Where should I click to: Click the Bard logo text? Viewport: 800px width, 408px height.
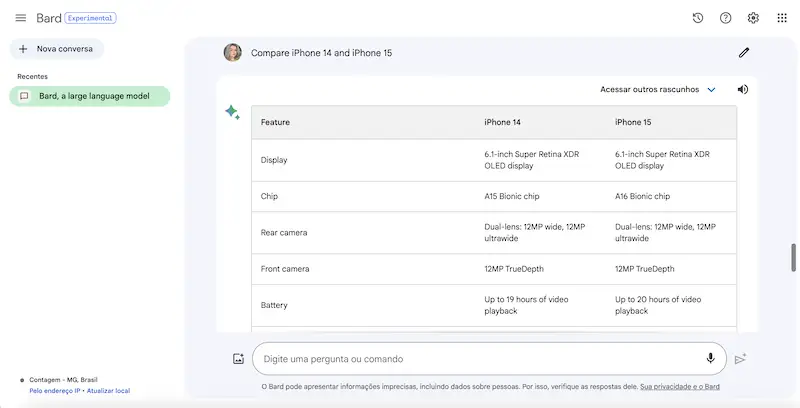coord(49,18)
